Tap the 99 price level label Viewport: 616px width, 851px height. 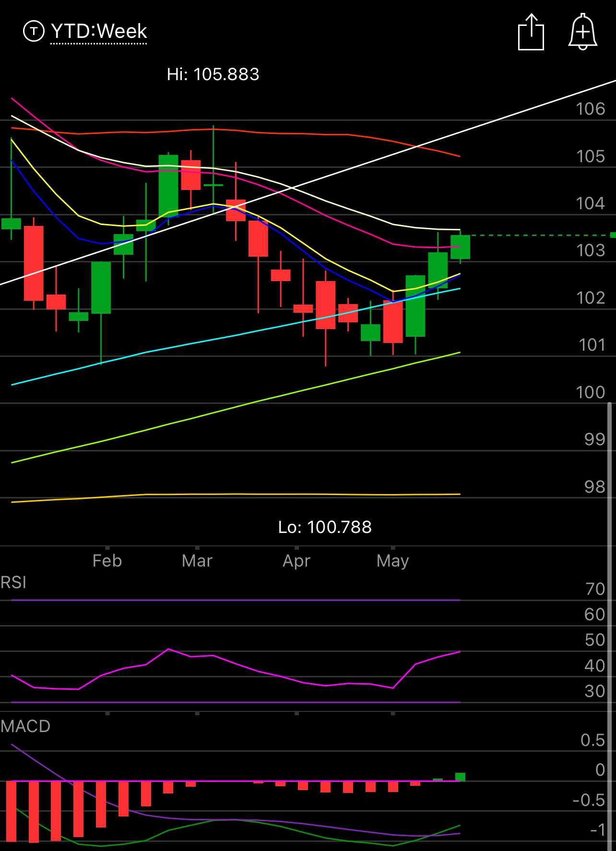coord(595,439)
